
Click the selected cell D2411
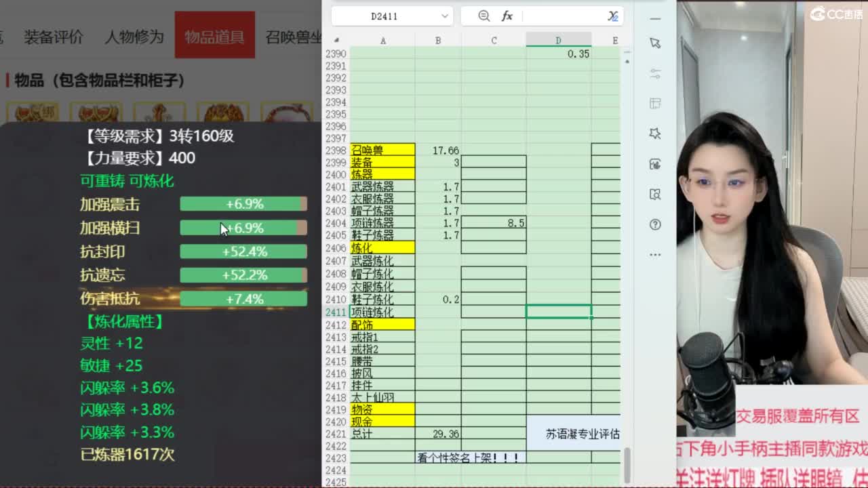point(558,312)
